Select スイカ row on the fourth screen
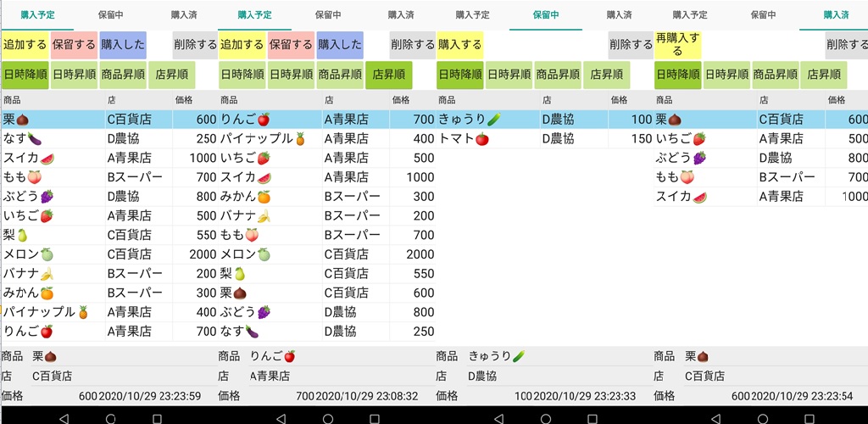Screen dimensions: 868x424 760,197
